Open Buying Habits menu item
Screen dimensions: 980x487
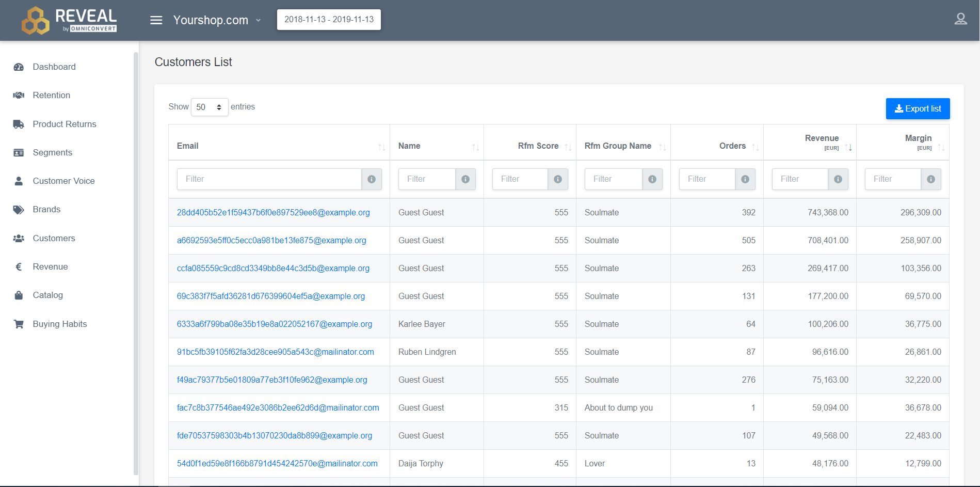[60, 324]
